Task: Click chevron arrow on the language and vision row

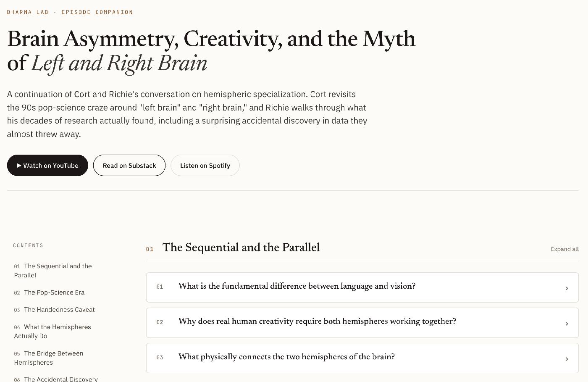Action: point(567,288)
